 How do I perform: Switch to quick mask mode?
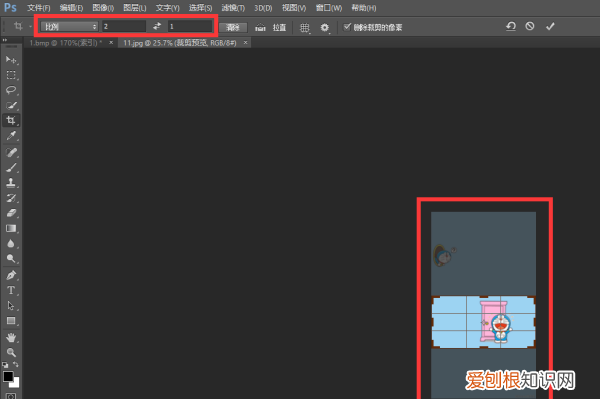pos(11,396)
